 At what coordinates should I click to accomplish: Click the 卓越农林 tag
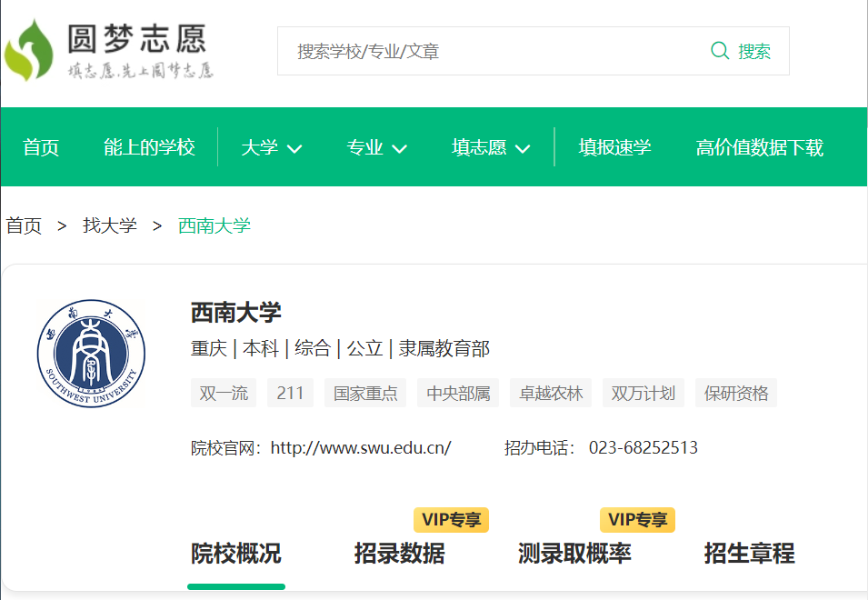[x=551, y=393]
